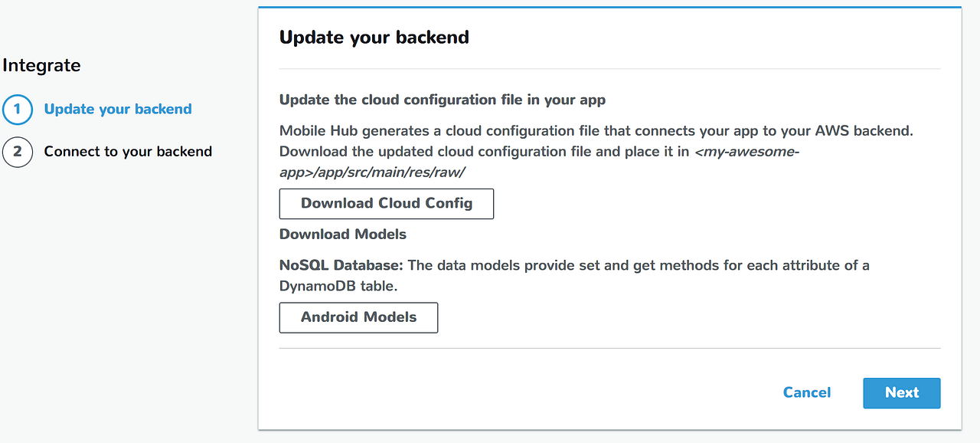980x443 pixels.
Task: Click the divider line below the panel title
Action: click(x=609, y=69)
